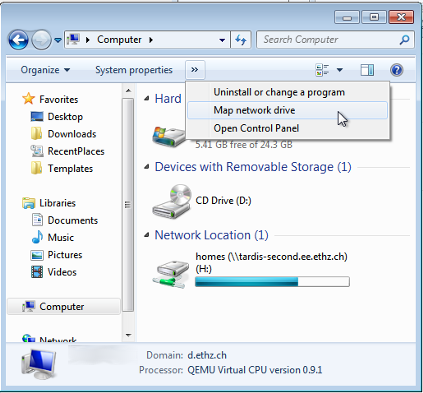Click the Libraries icon

(29, 203)
